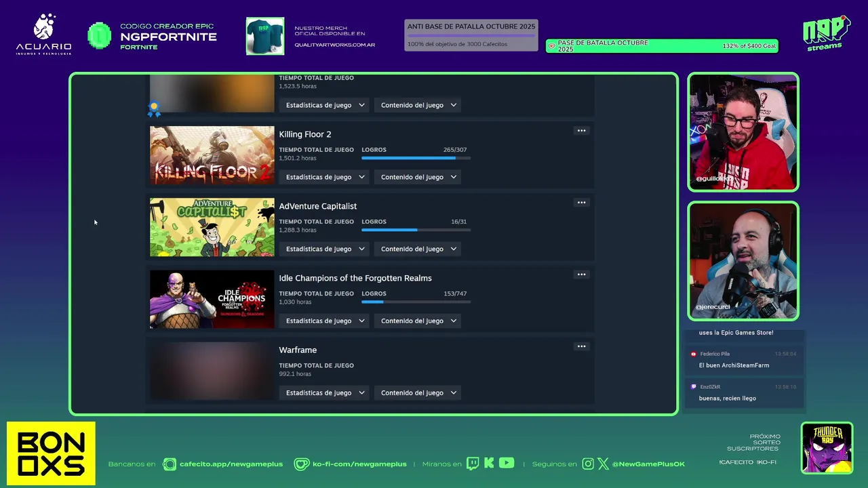Click the Pase de Batalla Octubre goal bar
This screenshot has width=868, height=488.
pyautogui.click(x=662, y=46)
